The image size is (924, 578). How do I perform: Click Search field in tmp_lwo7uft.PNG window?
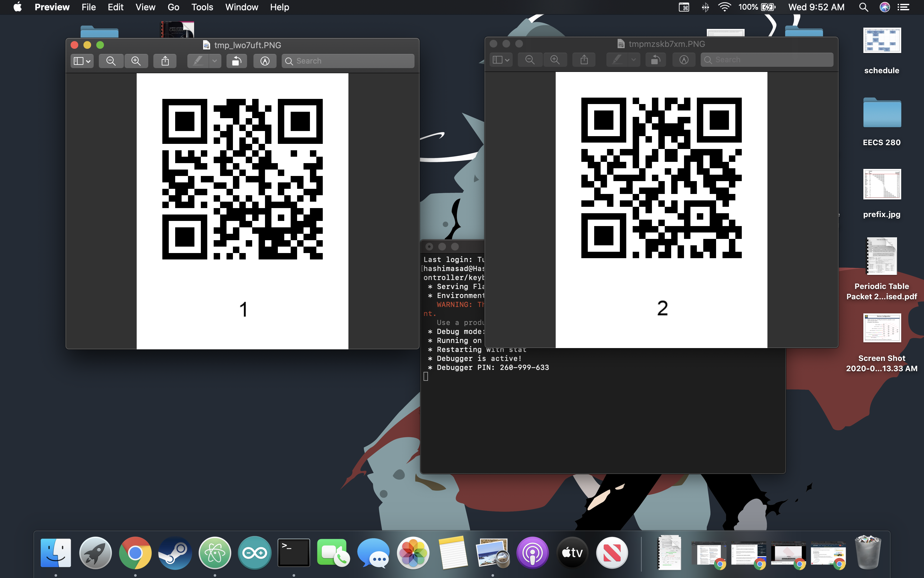pyautogui.click(x=348, y=61)
